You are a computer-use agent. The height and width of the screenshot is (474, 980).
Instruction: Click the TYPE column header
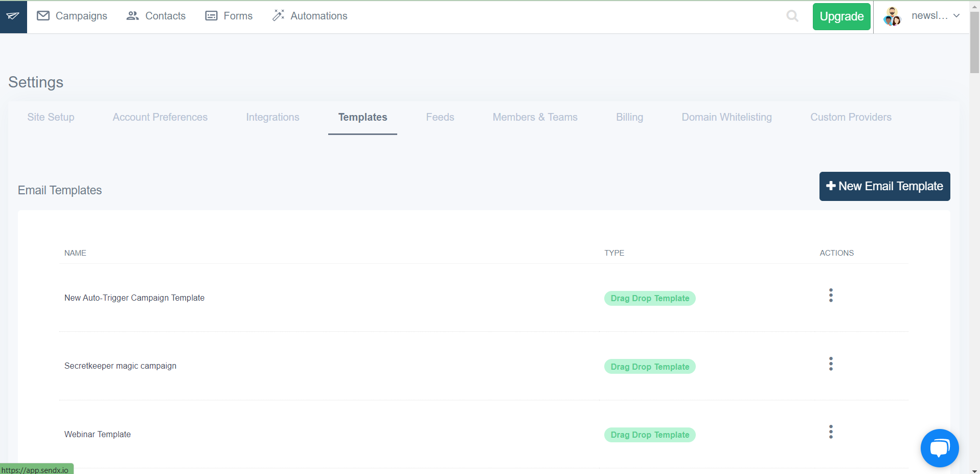tap(614, 253)
